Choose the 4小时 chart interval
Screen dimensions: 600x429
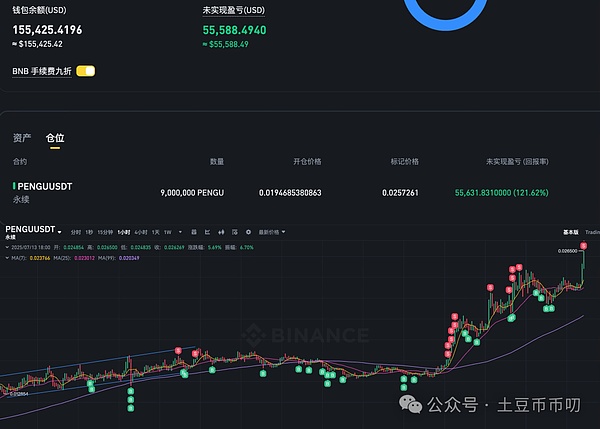coord(140,232)
